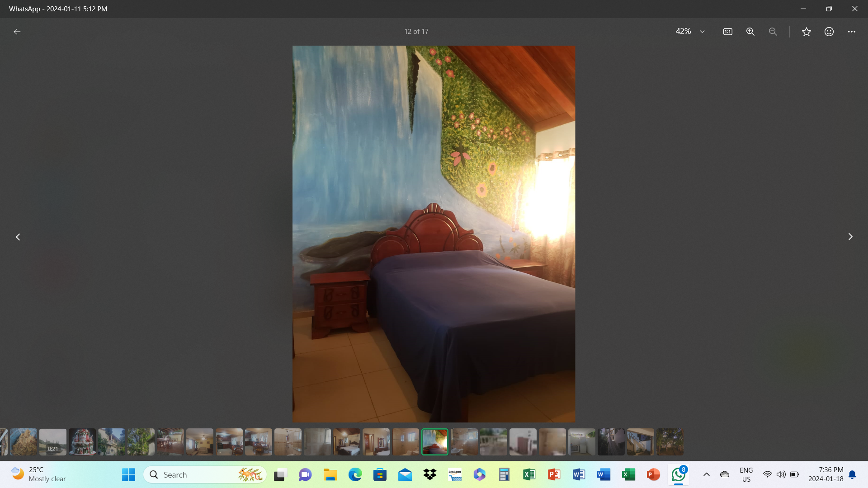
Task: Click the 1:1 actual size icon
Action: click(728, 32)
